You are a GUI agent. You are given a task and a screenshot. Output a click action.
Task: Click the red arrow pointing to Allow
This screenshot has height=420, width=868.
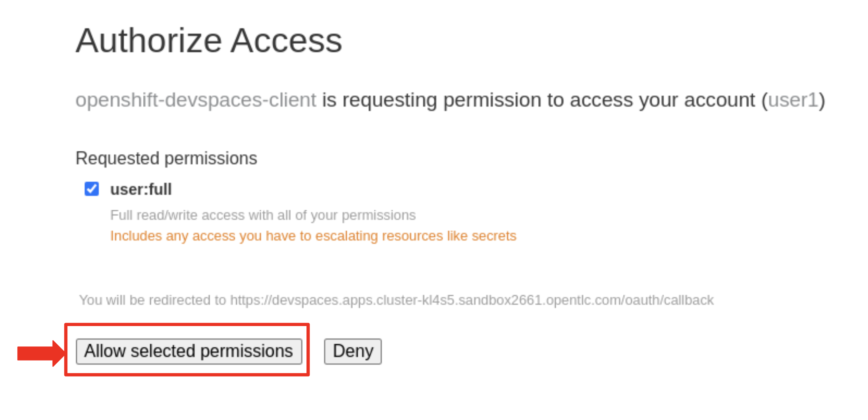tap(40, 353)
